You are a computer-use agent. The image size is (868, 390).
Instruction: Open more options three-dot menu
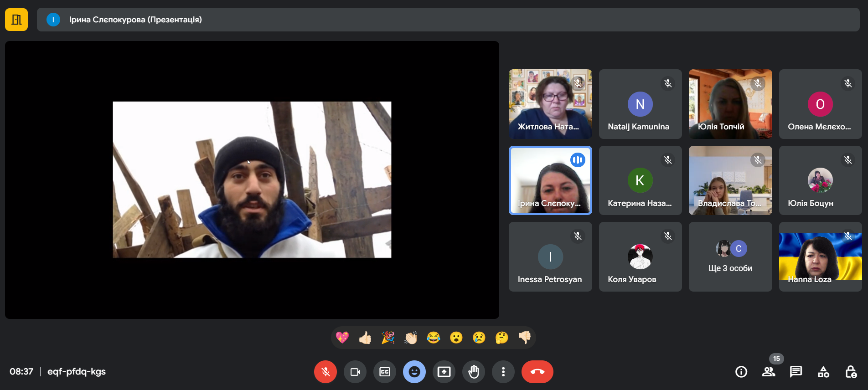coord(503,372)
